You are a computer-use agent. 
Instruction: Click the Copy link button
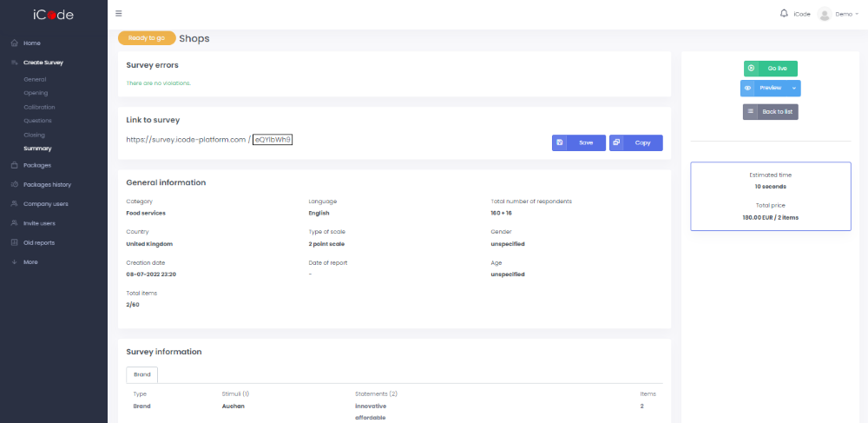[635, 142]
